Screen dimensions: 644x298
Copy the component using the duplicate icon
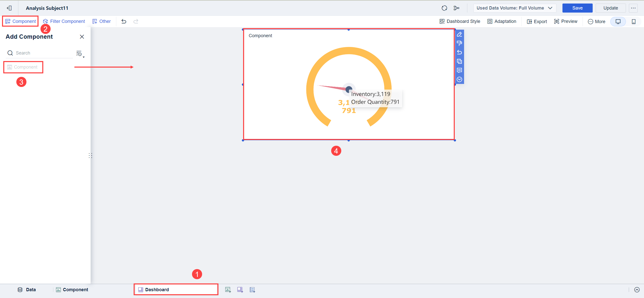click(x=460, y=61)
